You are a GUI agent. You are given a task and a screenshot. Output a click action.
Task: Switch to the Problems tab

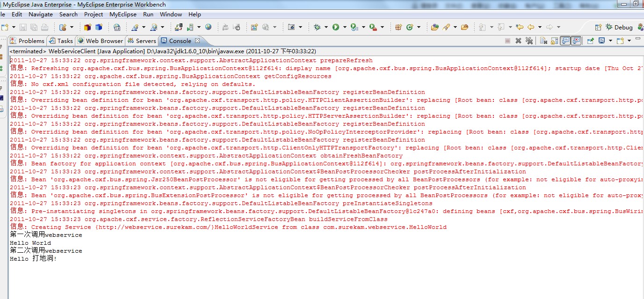[27, 41]
